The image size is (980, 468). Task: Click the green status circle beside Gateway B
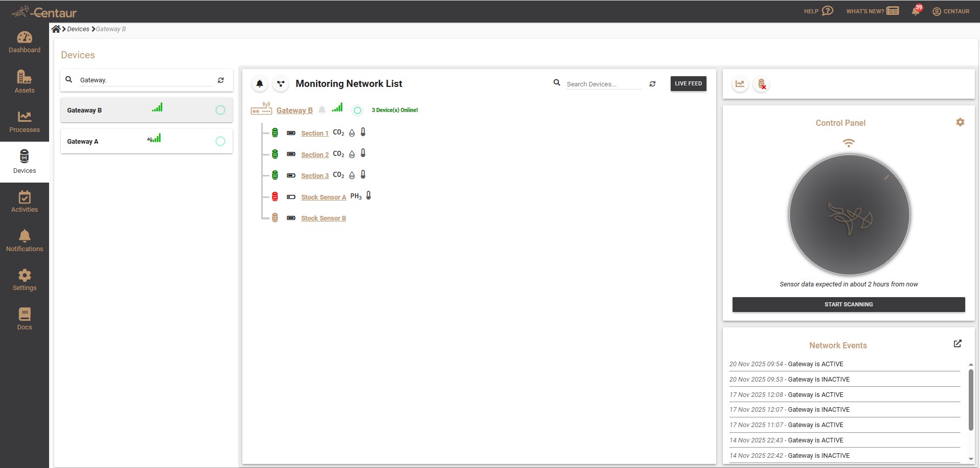(x=356, y=109)
